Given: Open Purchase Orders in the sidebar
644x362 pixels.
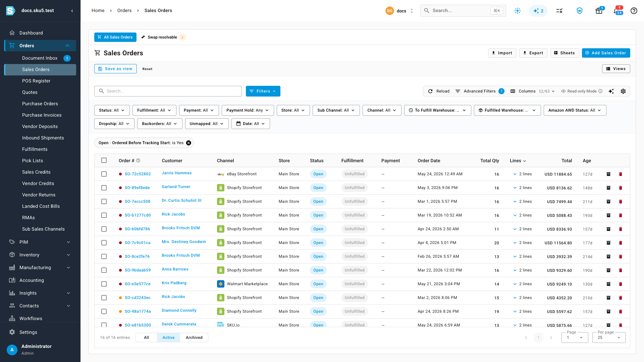Looking at the screenshot, I should (x=40, y=104).
